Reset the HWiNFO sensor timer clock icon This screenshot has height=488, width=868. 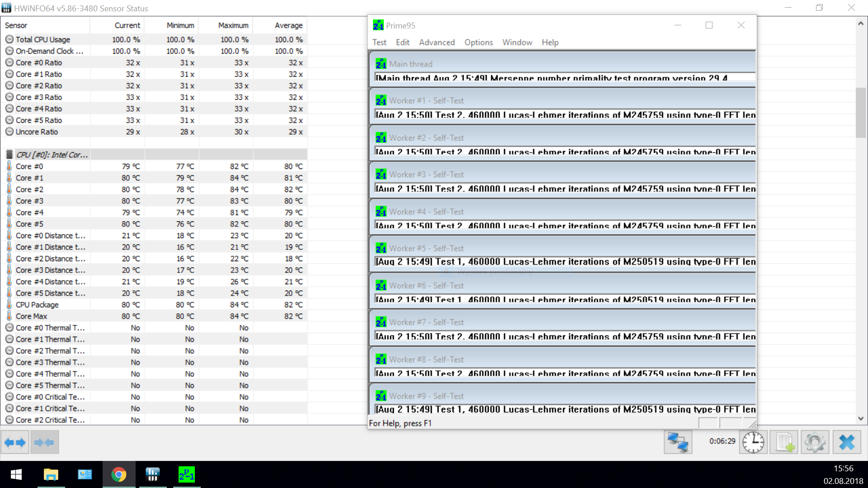(753, 442)
